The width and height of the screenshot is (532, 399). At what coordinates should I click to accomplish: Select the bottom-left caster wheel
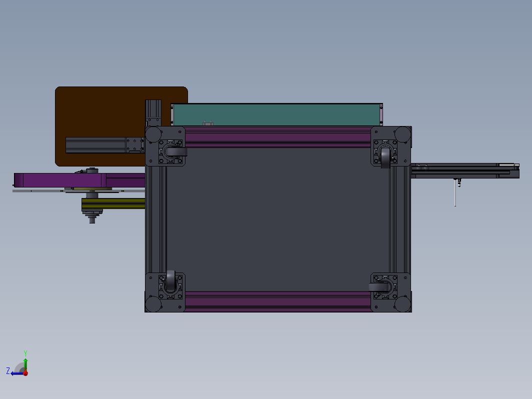click(170, 281)
